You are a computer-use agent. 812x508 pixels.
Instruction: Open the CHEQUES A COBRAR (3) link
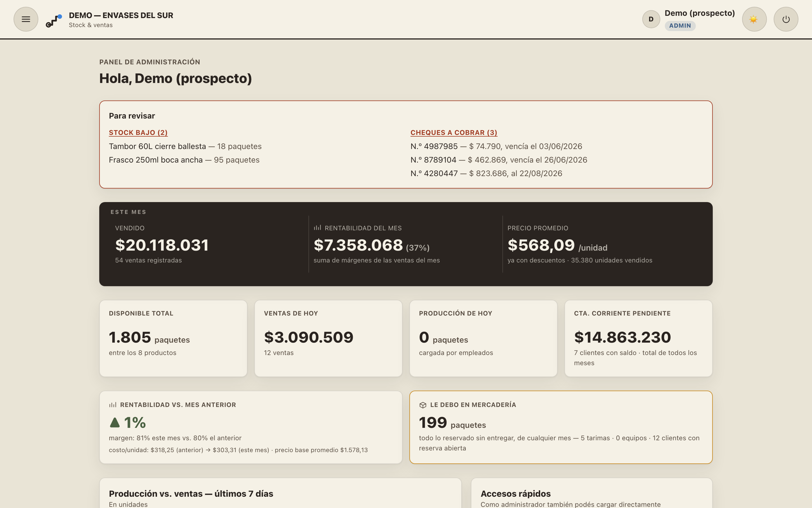[454, 132]
